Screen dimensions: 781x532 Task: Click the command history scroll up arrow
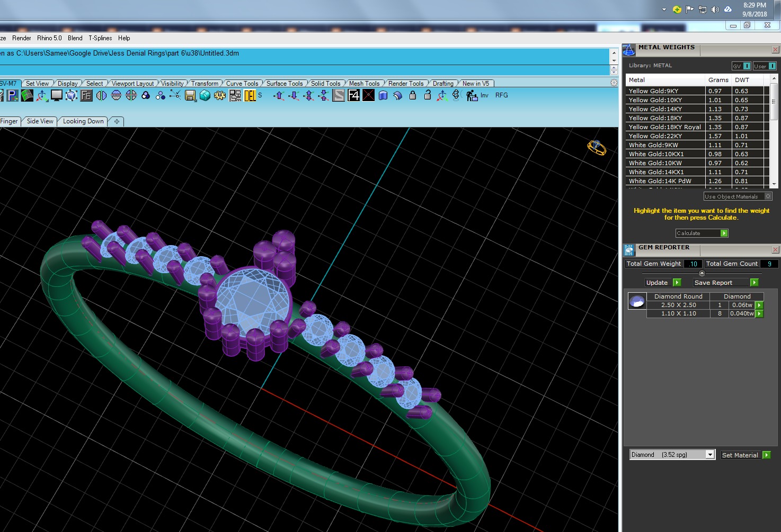[x=614, y=53]
